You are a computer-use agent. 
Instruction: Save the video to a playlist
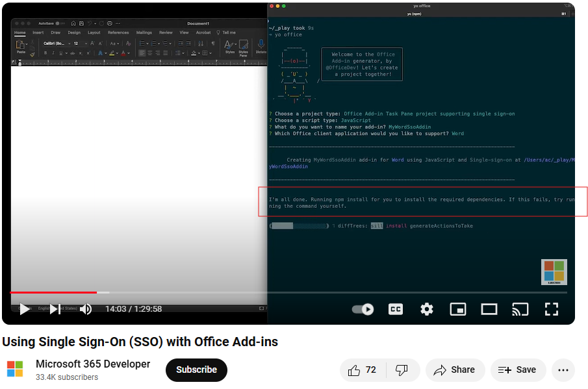(x=517, y=370)
